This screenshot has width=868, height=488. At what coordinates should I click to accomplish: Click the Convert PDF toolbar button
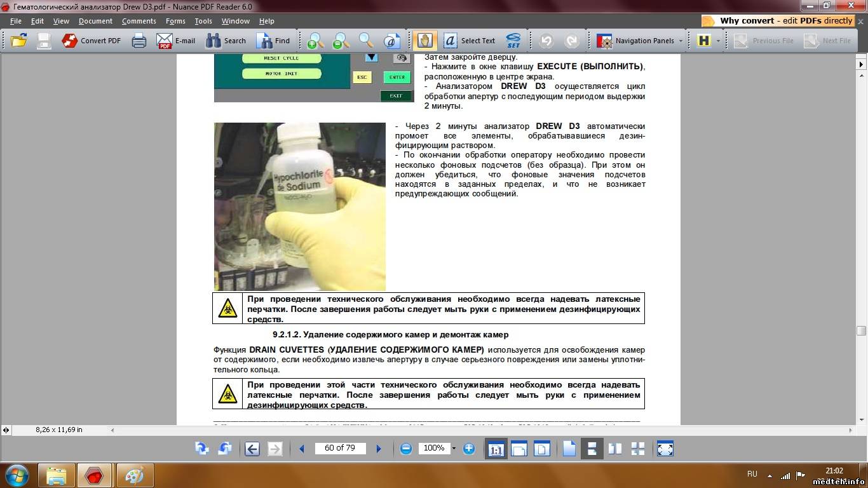click(91, 41)
